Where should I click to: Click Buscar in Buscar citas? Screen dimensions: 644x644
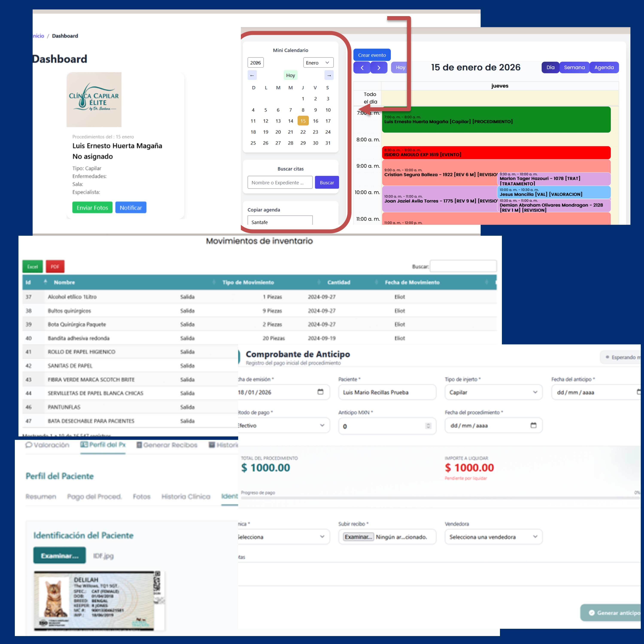(x=327, y=182)
